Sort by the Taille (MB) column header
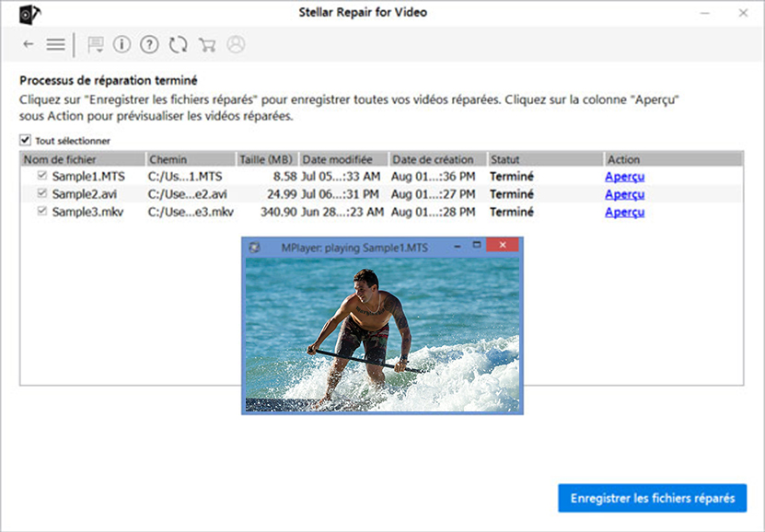Image resolution: width=765 pixels, height=532 pixels. coord(265,159)
